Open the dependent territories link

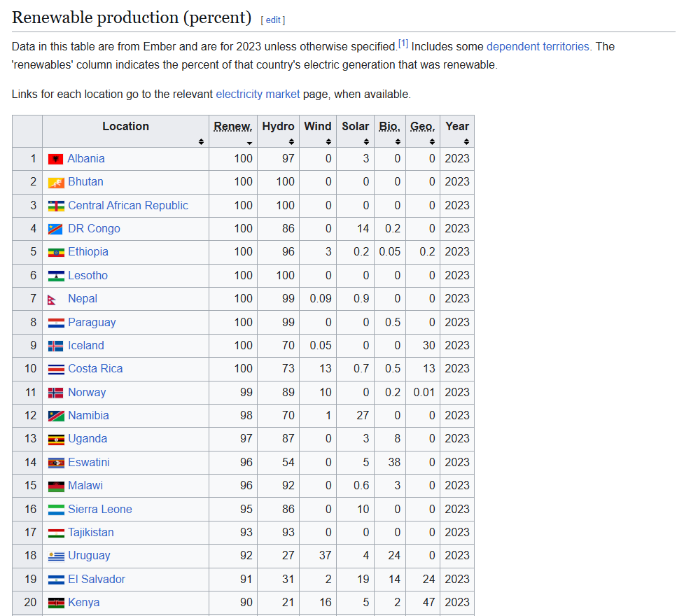[x=538, y=47]
